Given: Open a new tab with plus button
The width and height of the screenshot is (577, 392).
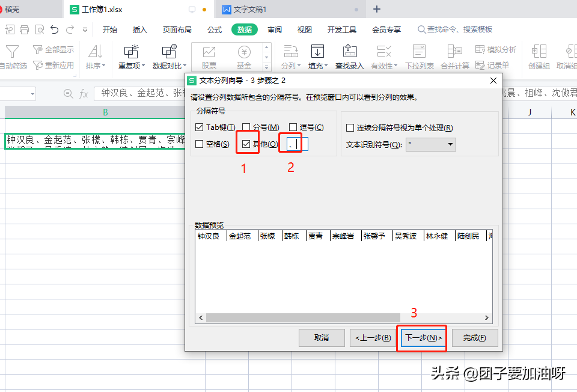Looking at the screenshot, I should click(x=376, y=9).
